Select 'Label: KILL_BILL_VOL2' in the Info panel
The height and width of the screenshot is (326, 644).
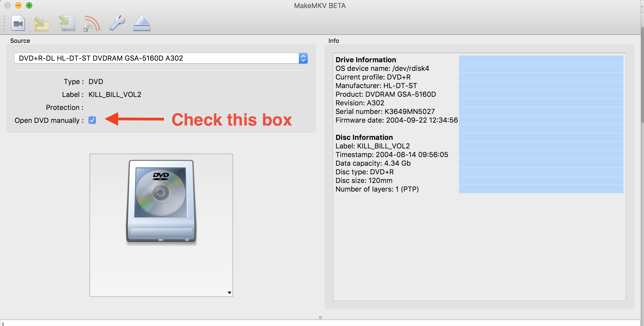coord(372,146)
